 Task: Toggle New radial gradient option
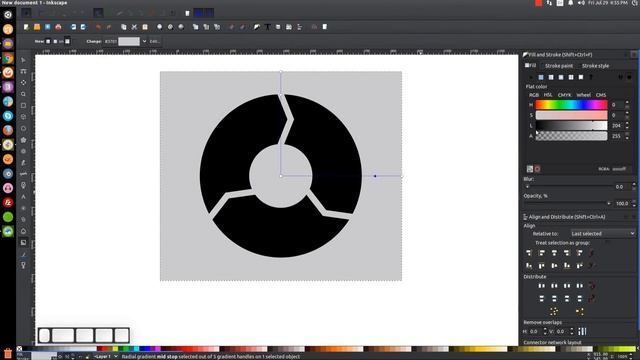[55, 41]
